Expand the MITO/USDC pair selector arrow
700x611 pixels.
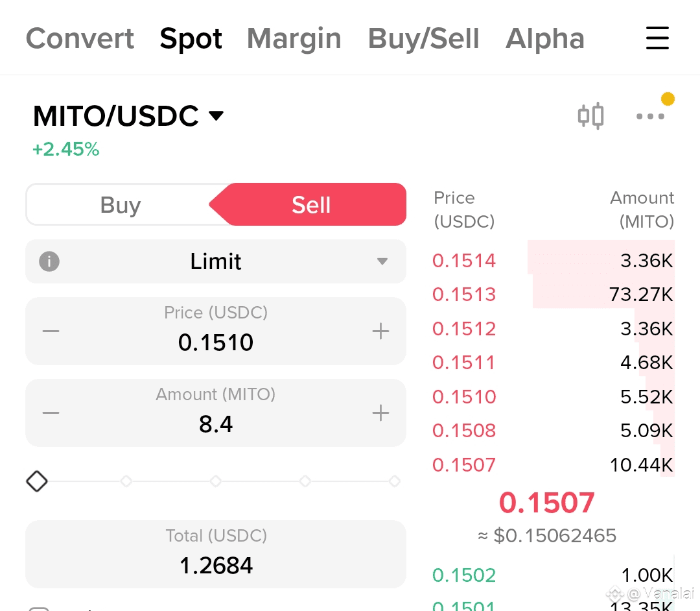[x=216, y=115]
